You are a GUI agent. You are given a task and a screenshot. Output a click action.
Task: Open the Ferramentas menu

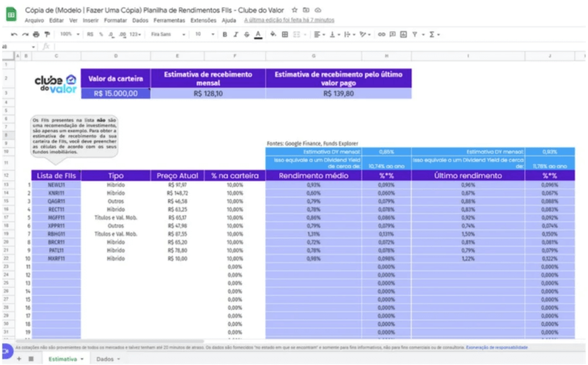(x=169, y=20)
